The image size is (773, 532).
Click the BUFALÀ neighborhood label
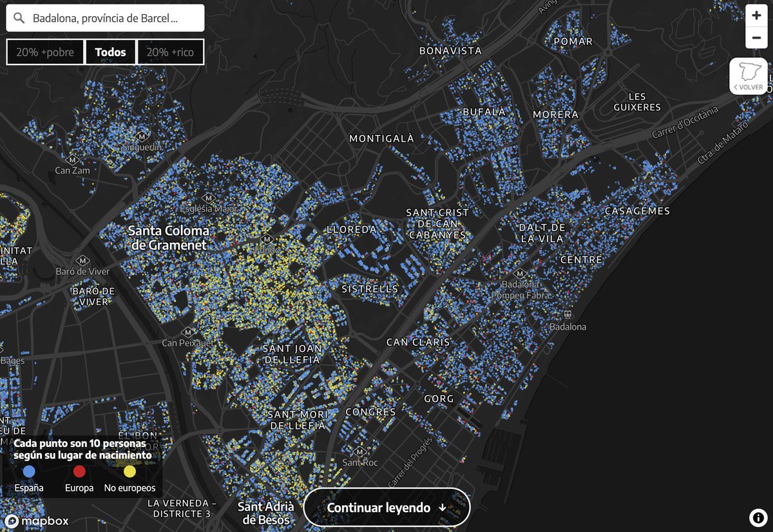[x=484, y=111]
